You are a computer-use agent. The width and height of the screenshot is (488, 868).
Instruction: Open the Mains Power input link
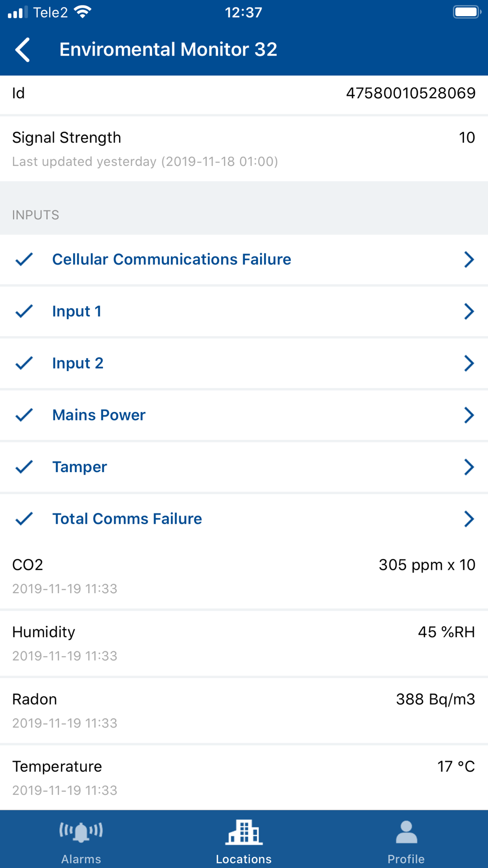point(99,415)
